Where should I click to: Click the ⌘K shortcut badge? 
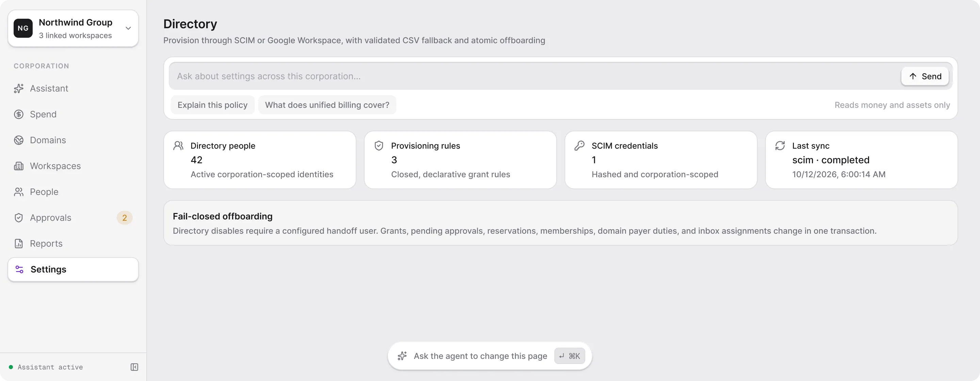coord(569,356)
